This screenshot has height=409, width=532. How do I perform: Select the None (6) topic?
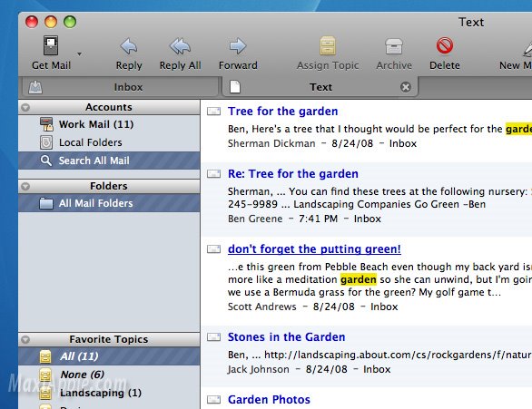pos(109,375)
